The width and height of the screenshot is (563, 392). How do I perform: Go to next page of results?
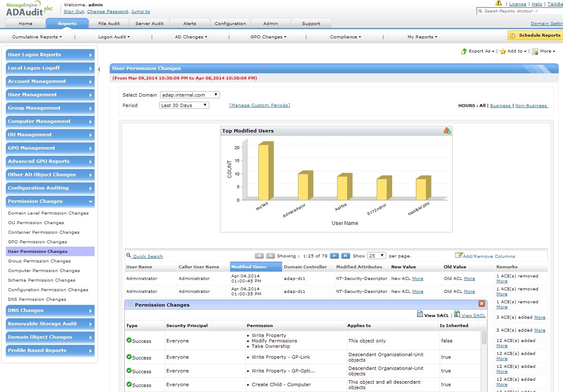(x=334, y=256)
